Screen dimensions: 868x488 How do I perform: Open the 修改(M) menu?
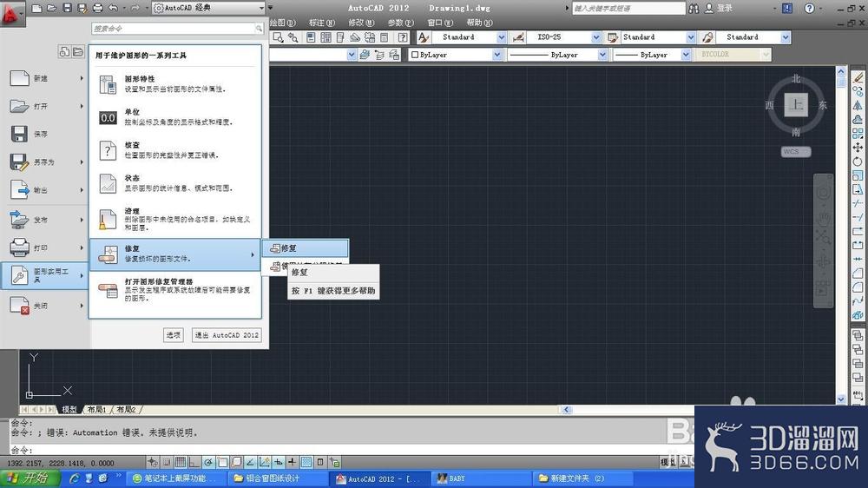click(361, 23)
